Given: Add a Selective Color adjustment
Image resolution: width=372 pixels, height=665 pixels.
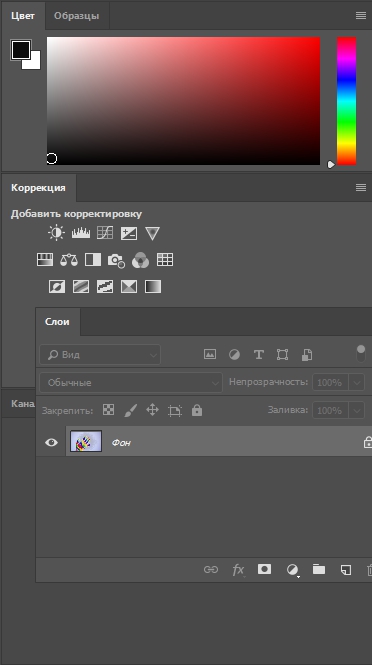Looking at the screenshot, I should pos(129,287).
